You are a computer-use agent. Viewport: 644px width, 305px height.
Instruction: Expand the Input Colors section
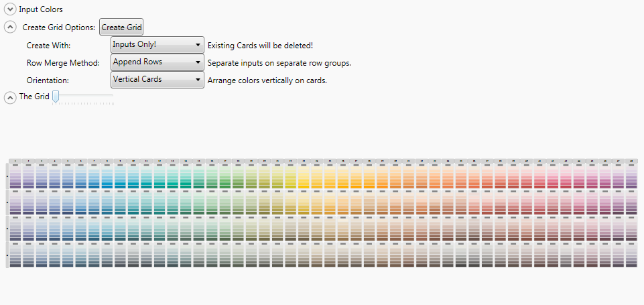(10, 9)
